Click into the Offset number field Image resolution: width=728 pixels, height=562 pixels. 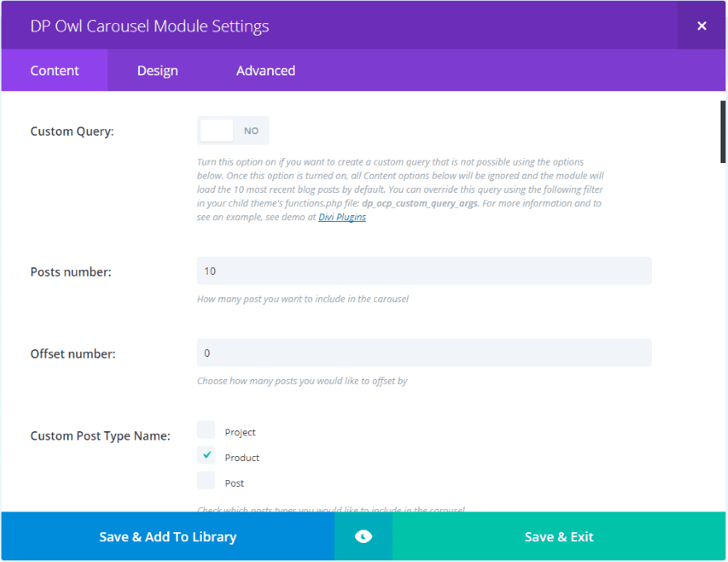pos(424,353)
